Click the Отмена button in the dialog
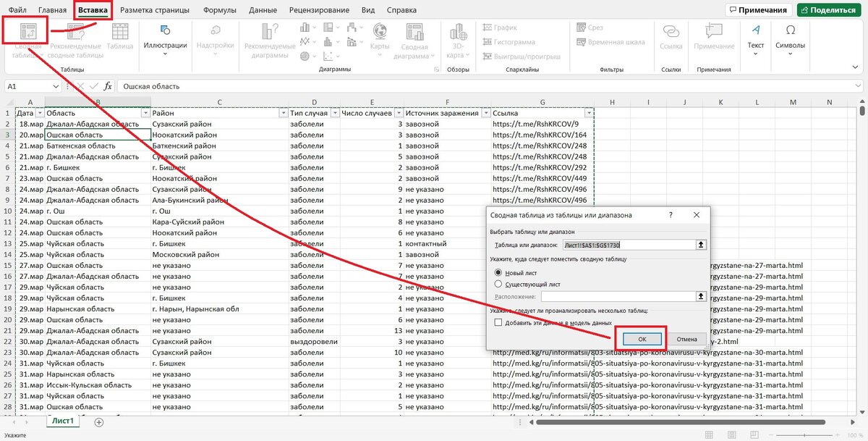 (687, 339)
